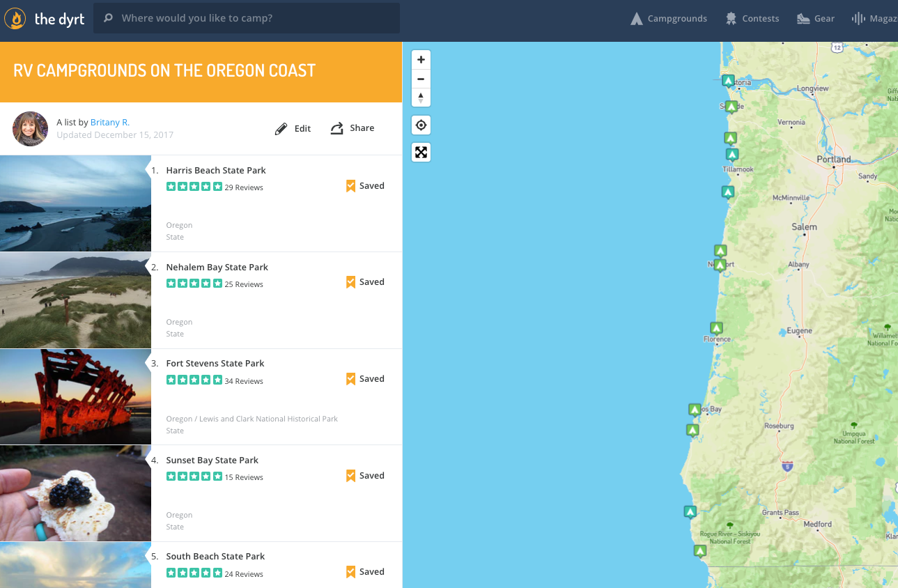The height and width of the screenshot is (588, 898).
Task: Open Sunset Bay State Park listing
Action: pos(212,460)
